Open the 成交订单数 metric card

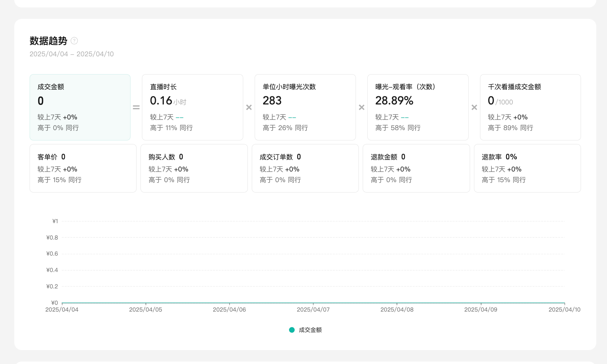coord(305,168)
